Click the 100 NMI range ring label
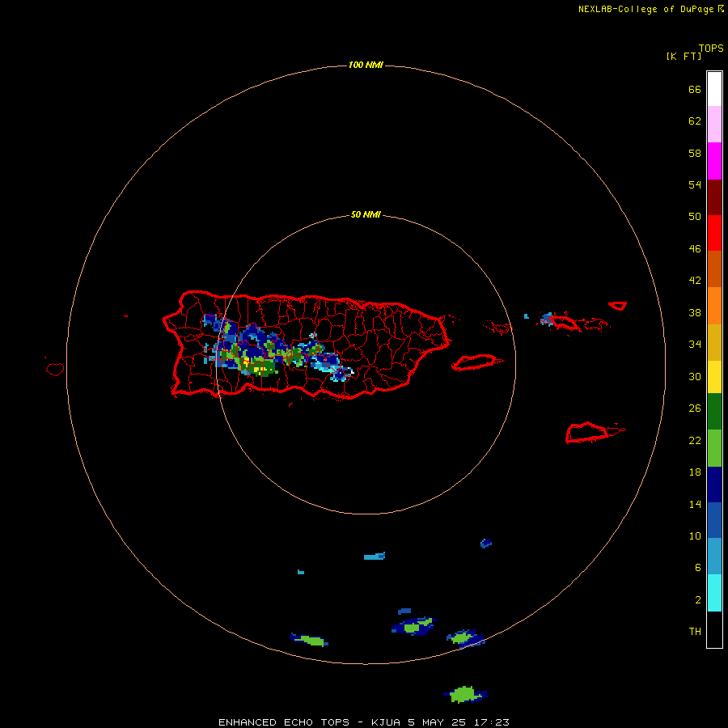The width and height of the screenshot is (728, 728). [x=366, y=65]
